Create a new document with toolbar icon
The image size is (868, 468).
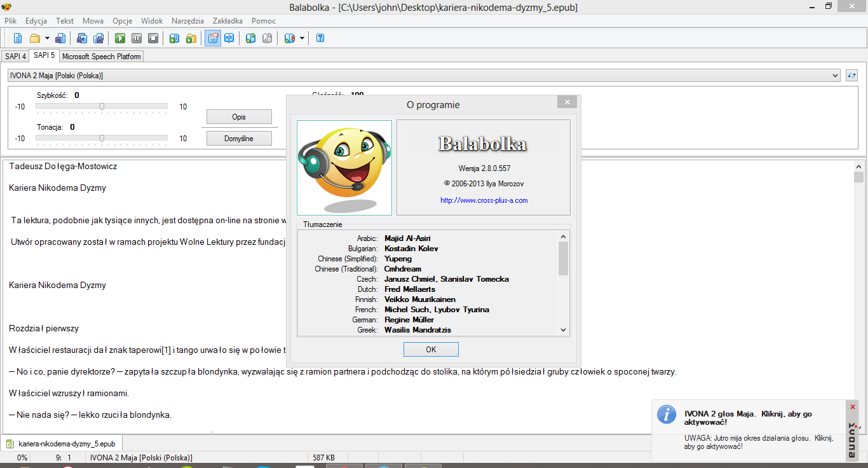[x=18, y=38]
